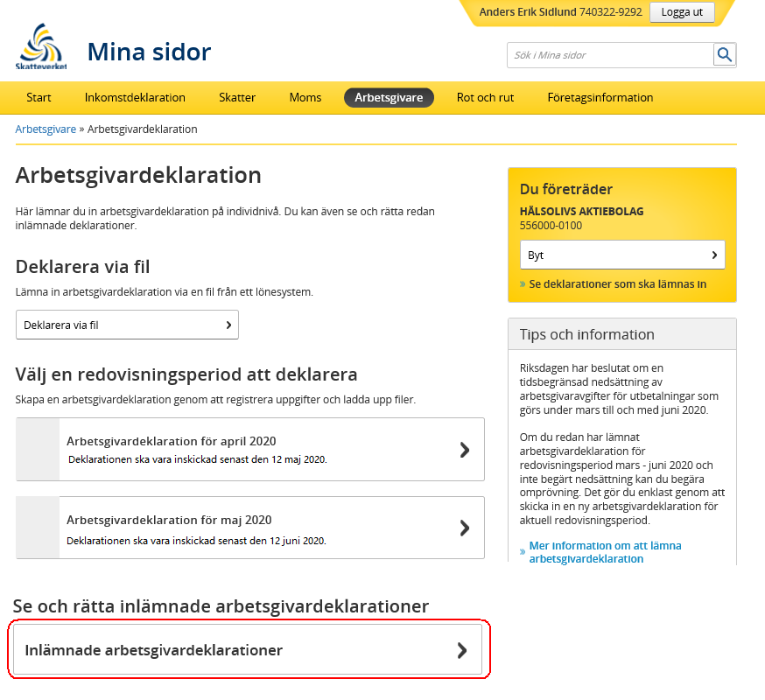Click the chevron on april 2020 declaration

465,449
